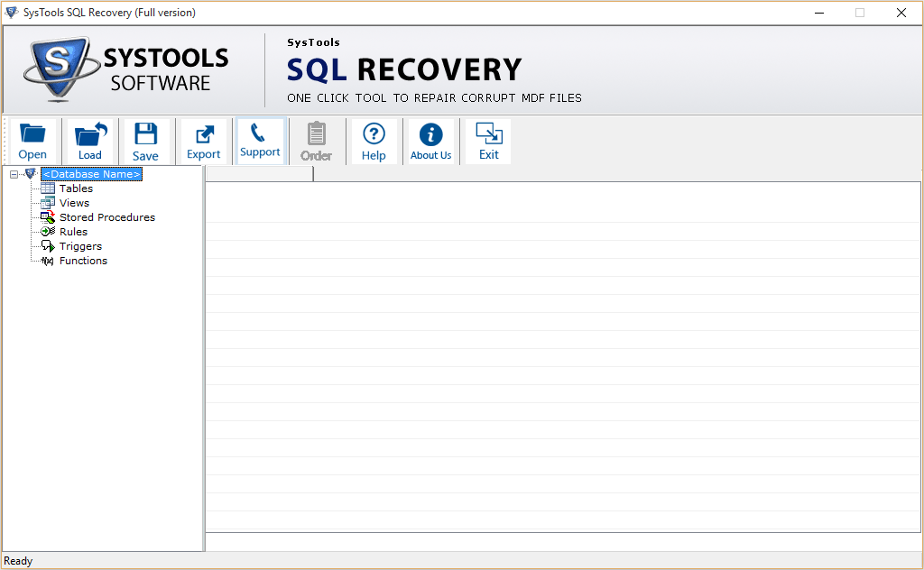
Task: Click the Exit toolbar icon
Action: [488, 142]
